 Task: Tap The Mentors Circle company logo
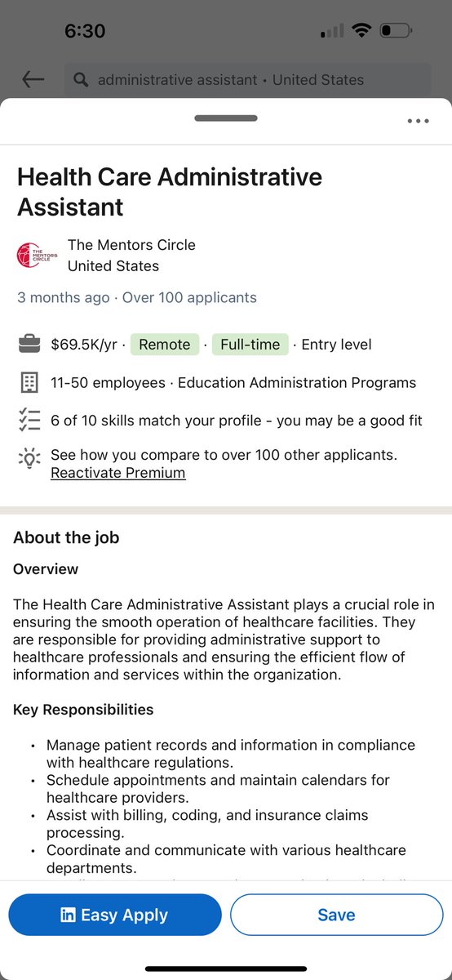point(36,255)
